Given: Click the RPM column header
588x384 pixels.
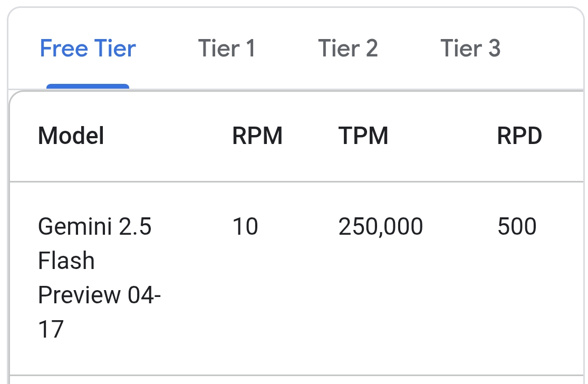Looking at the screenshot, I should [x=257, y=136].
